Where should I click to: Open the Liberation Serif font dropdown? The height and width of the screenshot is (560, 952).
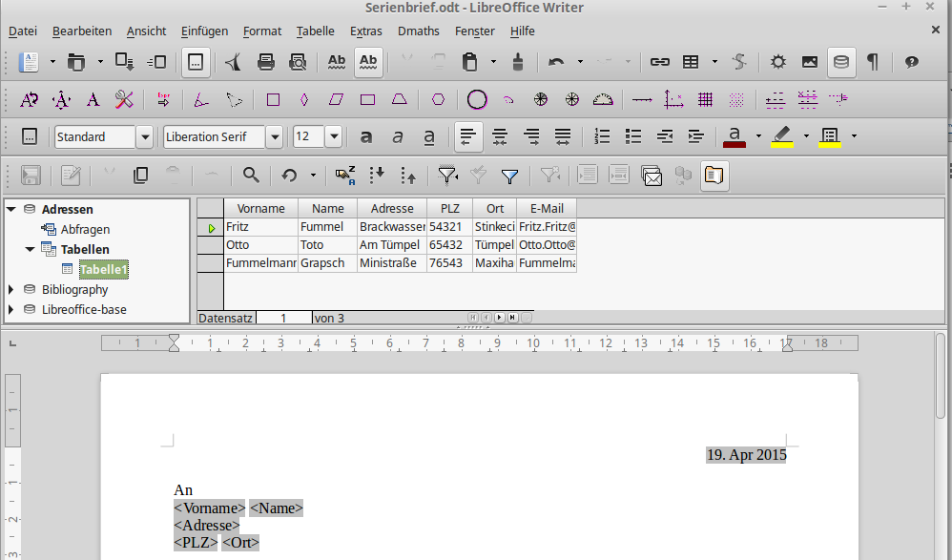[274, 136]
